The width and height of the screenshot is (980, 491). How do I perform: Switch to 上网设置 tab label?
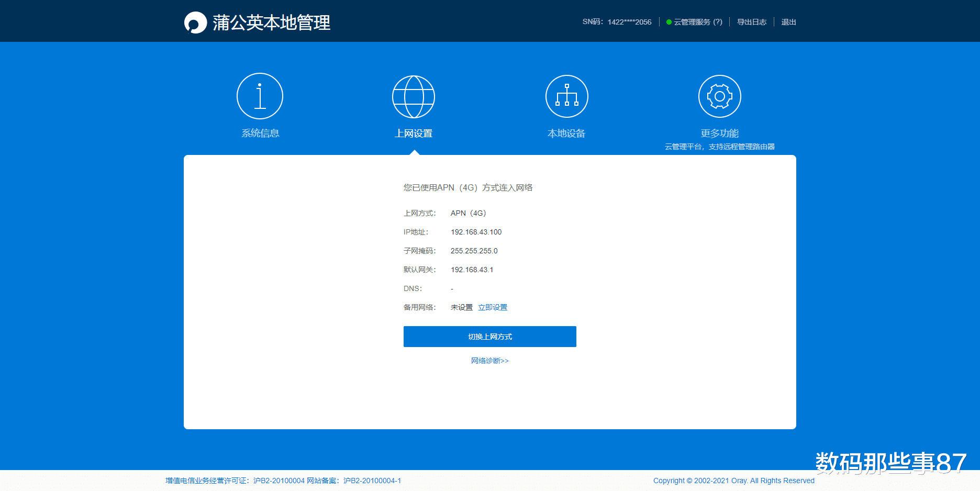414,133
